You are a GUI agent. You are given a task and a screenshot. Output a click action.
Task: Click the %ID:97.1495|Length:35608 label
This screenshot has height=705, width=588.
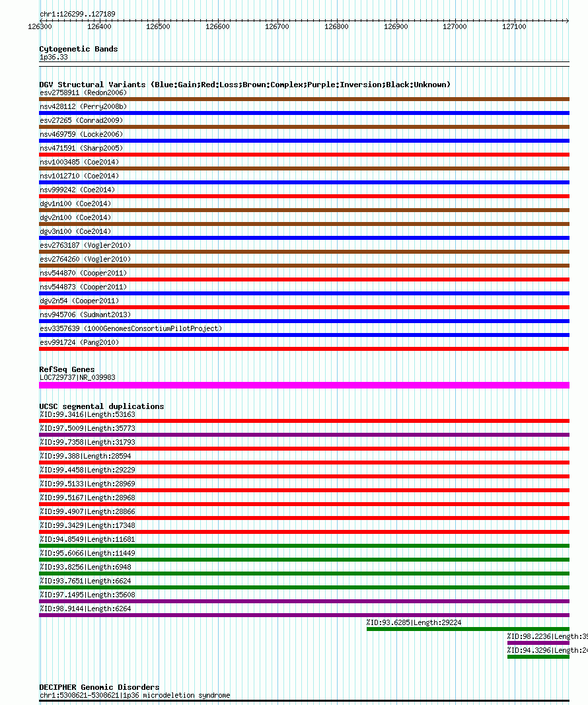point(87,595)
